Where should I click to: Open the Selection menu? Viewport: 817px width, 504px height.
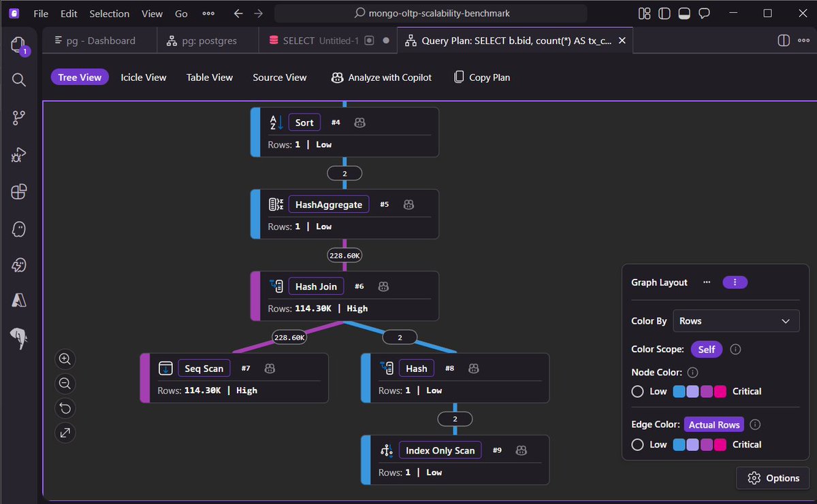click(109, 14)
